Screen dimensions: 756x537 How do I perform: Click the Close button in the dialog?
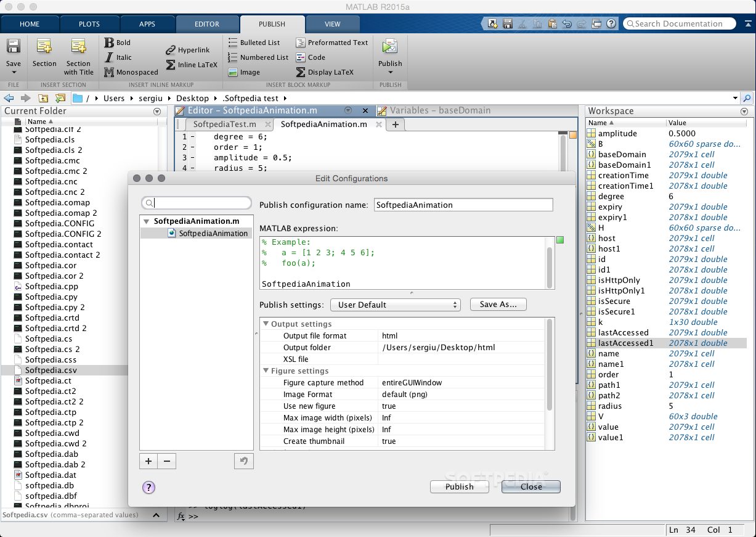[531, 486]
